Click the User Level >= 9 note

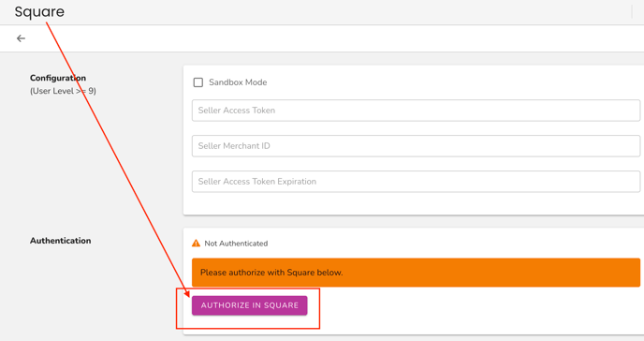[63, 91]
